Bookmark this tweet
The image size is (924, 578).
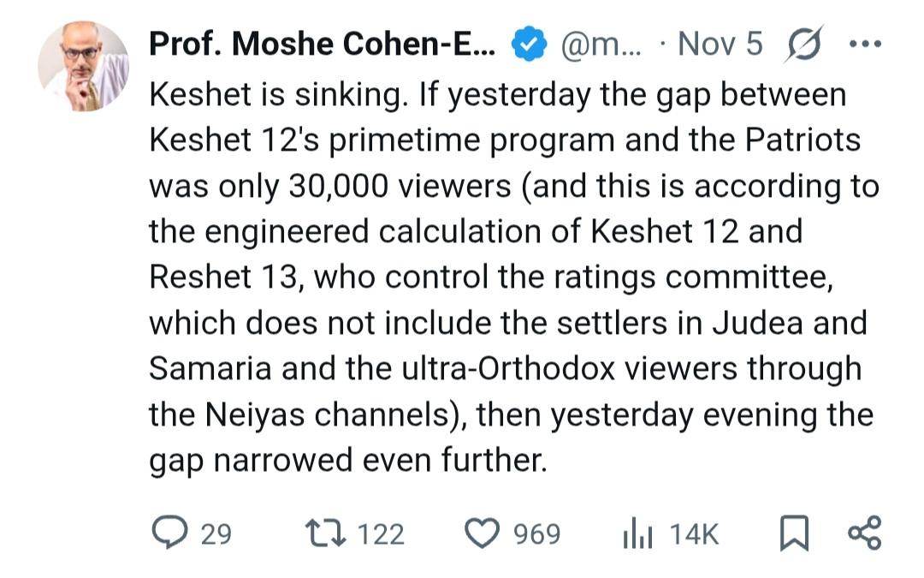pos(794,533)
